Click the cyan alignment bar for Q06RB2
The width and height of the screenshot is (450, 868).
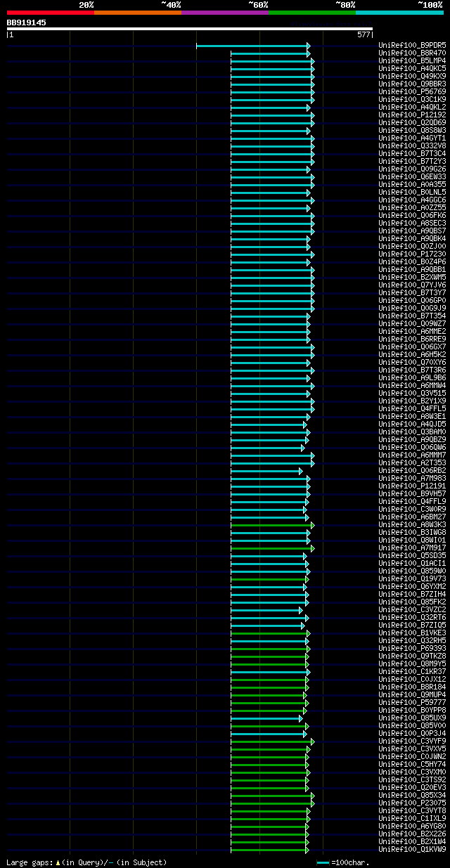coord(266,471)
